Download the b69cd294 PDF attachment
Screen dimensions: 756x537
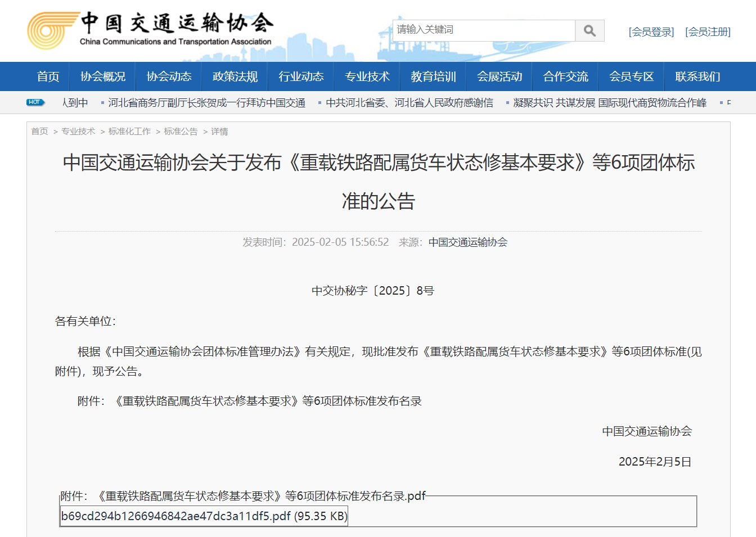click(204, 516)
